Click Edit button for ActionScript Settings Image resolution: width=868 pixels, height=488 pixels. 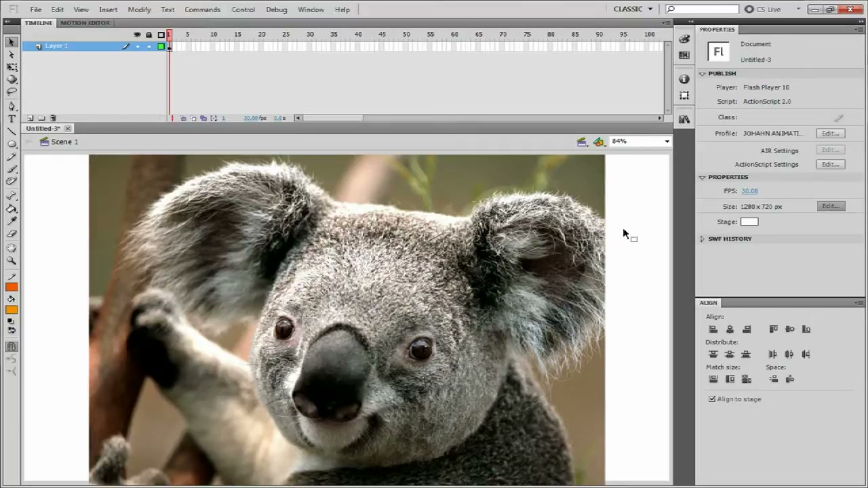831,164
